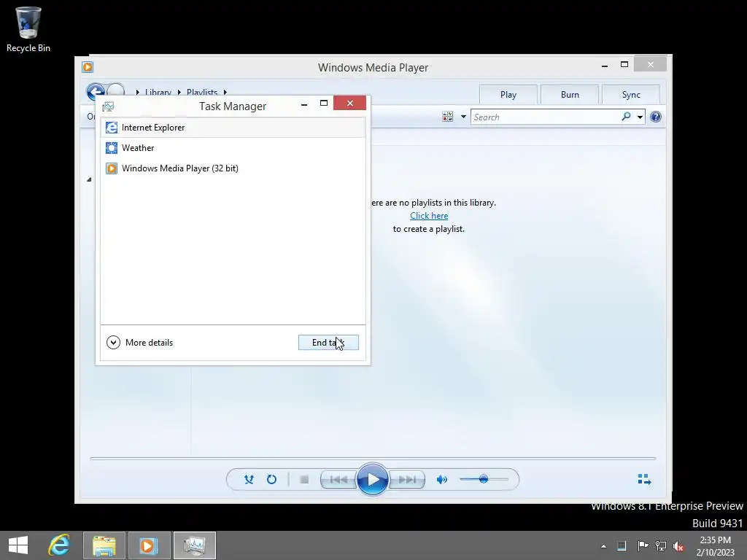Click the Action Center flag icon
This screenshot has width=747, height=560.
(x=643, y=545)
